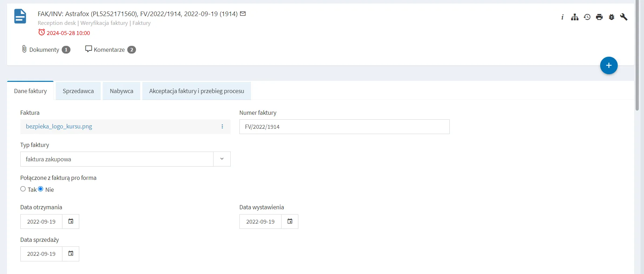Open the wrench tools icon
The image size is (644, 274).
(x=624, y=17)
